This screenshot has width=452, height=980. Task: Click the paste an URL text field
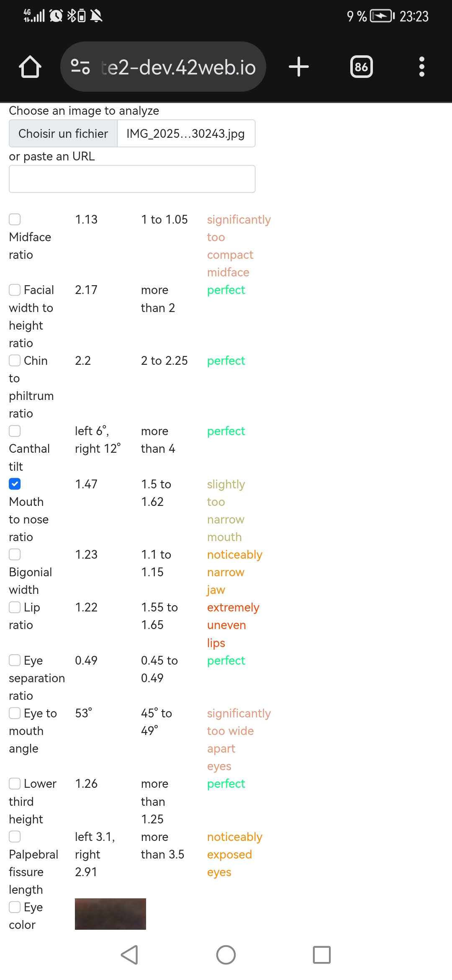132,179
